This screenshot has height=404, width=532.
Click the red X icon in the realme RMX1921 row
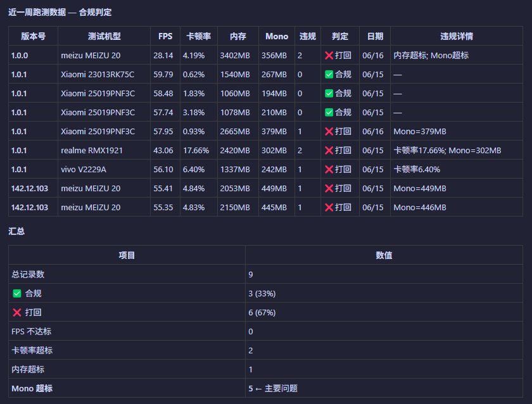coord(329,150)
